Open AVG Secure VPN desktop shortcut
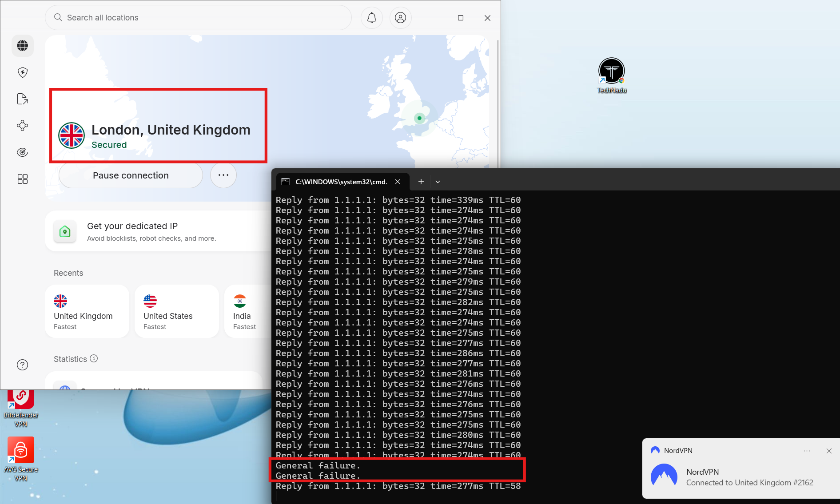The image size is (840, 504). pos(21,459)
